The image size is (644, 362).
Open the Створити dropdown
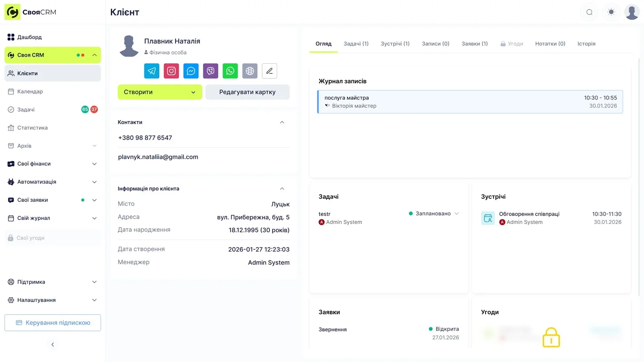coord(159,92)
